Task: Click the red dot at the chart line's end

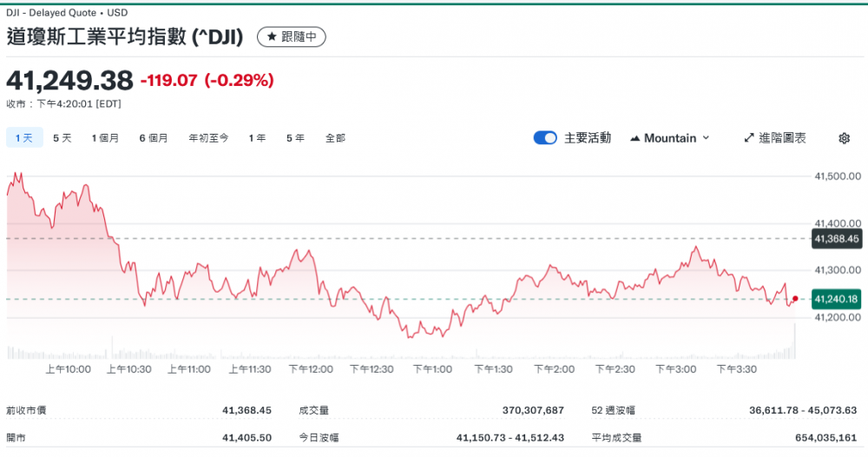Action: (795, 299)
